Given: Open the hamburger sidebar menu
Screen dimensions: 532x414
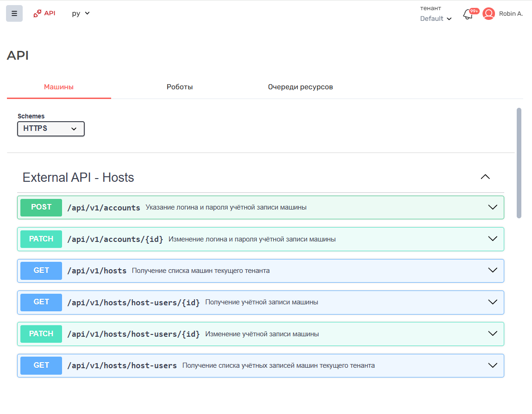Looking at the screenshot, I should pyautogui.click(x=14, y=13).
